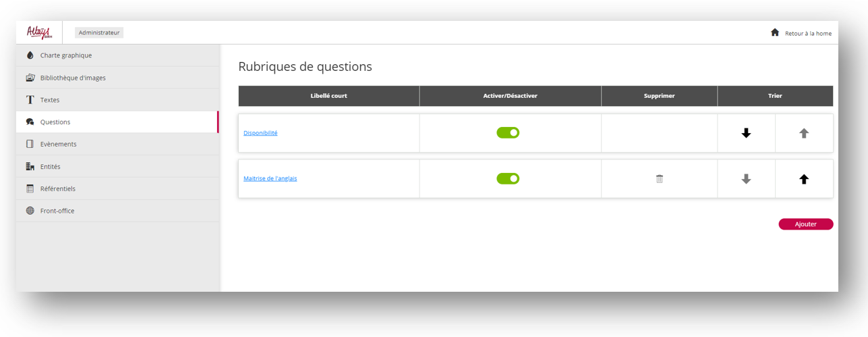868x337 pixels.
Task: Click the home icon in header
Action: 775,32
